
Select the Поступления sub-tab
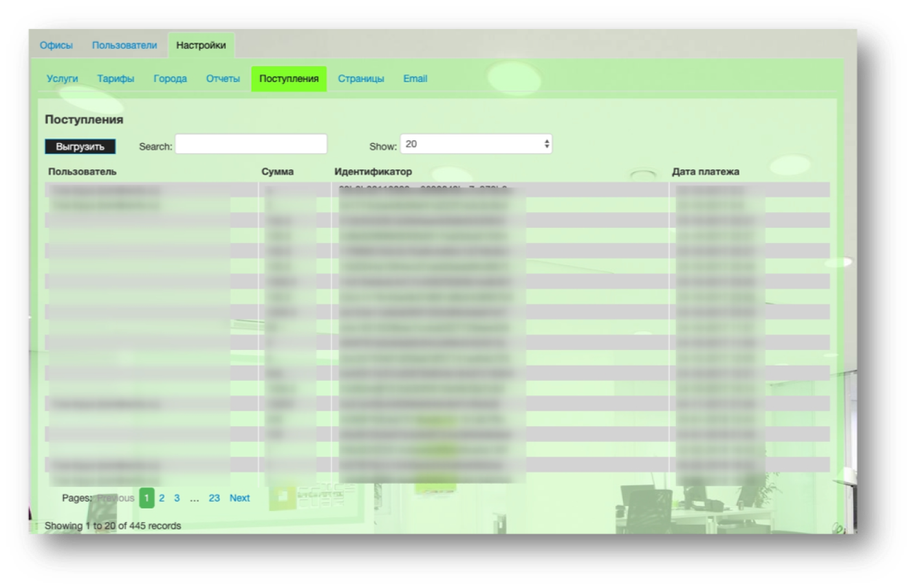pyautogui.click(x=289, y=79)
